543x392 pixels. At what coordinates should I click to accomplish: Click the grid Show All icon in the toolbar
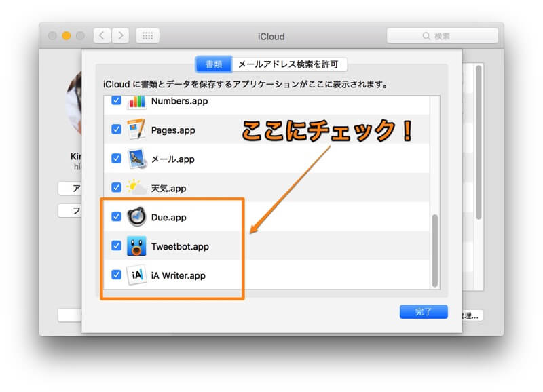click(x=147, y=36)
